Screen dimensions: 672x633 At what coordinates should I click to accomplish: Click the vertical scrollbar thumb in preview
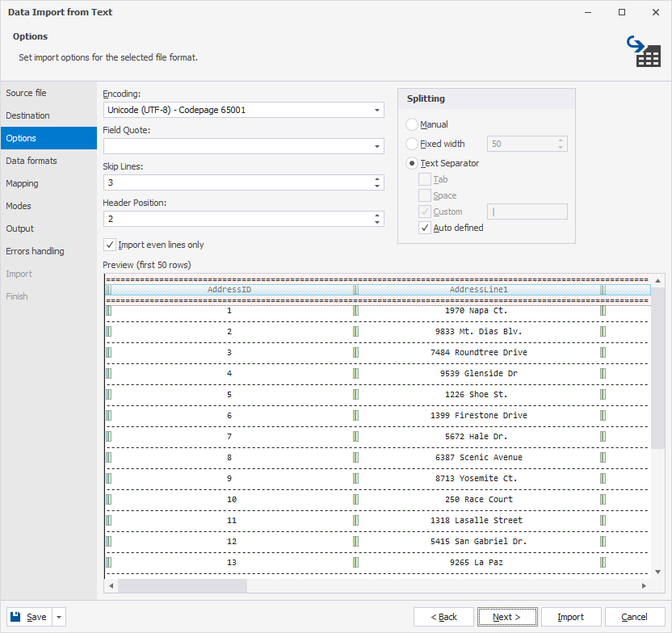[657, 368]
